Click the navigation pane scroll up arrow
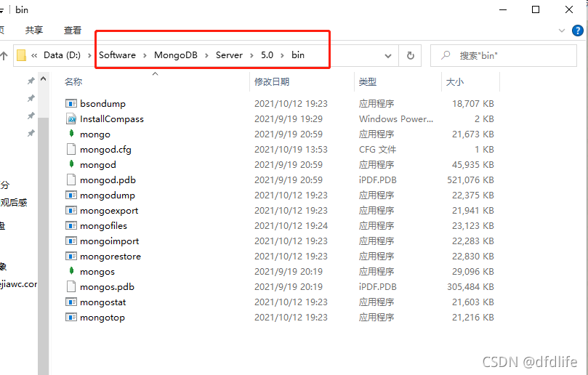The image size is (588, 375). coord(43,78)
